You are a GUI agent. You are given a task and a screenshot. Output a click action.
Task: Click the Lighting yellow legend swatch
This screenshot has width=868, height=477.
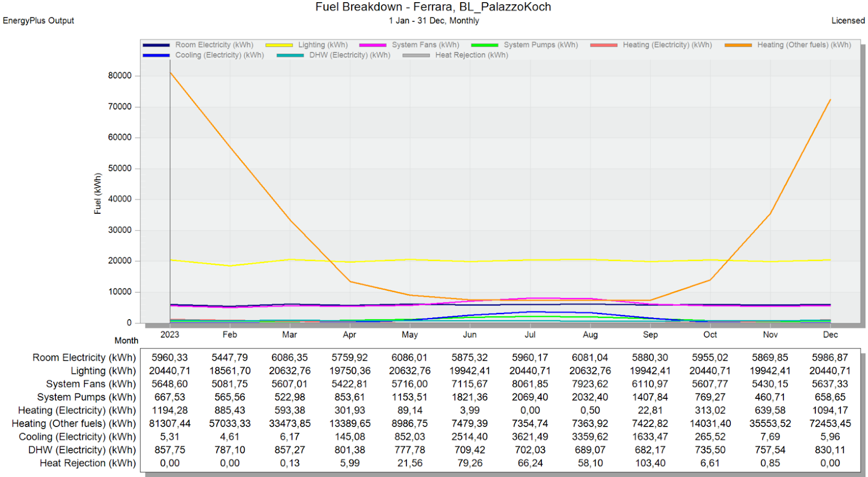[x=279, y=45]
